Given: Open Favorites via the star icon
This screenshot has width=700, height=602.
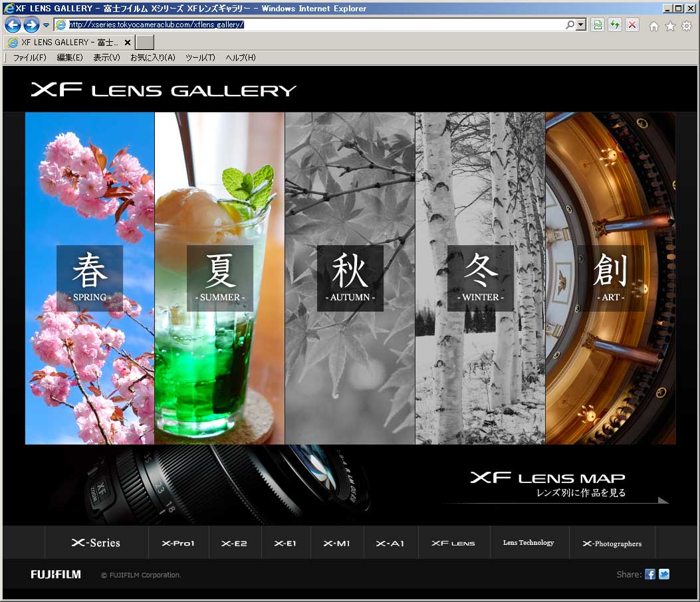Looking at the screenshot, I should (x=669, y=25).
